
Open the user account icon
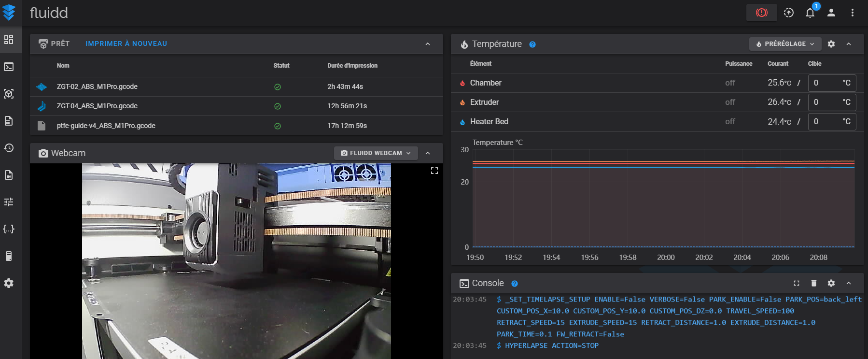pyautogui.click(x=831, y=13)
